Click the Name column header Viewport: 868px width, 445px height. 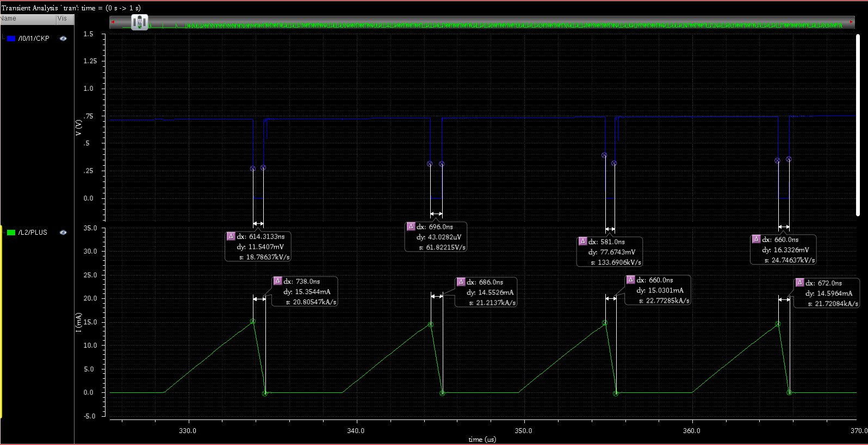click(27, 18)
